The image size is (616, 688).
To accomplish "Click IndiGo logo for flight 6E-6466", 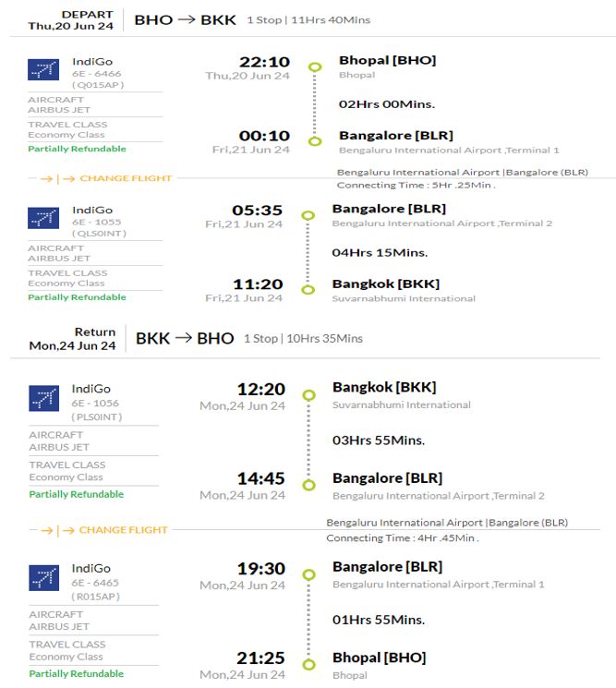I will coord(43,69).
